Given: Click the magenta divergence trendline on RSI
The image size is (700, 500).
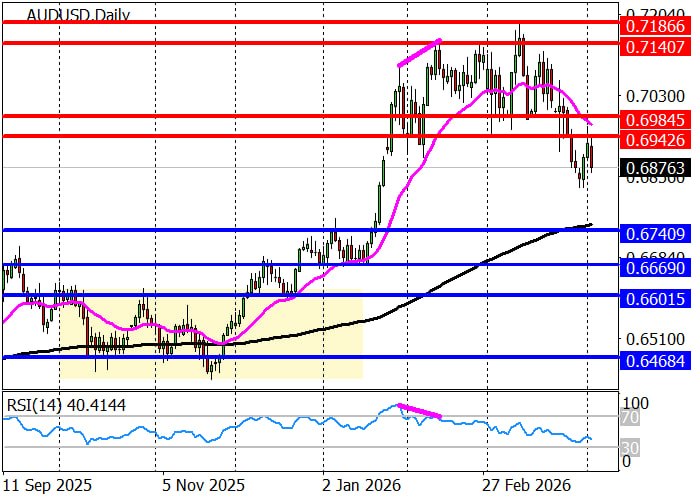Looking at the screenshot, I should [x=421, y=410].
